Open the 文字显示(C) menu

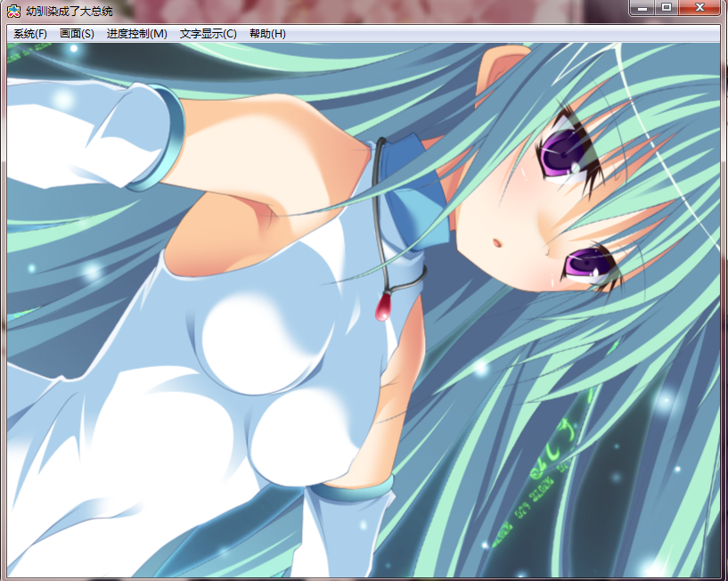click(208, 34)
